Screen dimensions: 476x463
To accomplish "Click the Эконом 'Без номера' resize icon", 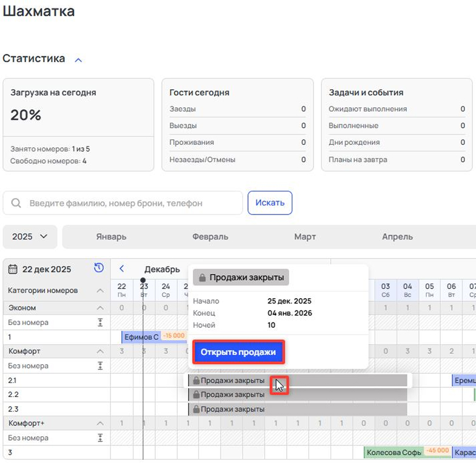I will pos(100,322).
